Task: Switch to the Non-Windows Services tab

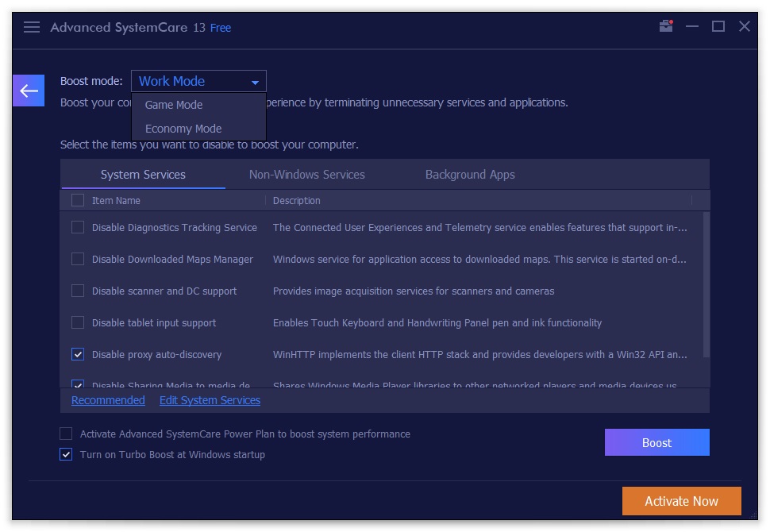Action: point(306,174)
